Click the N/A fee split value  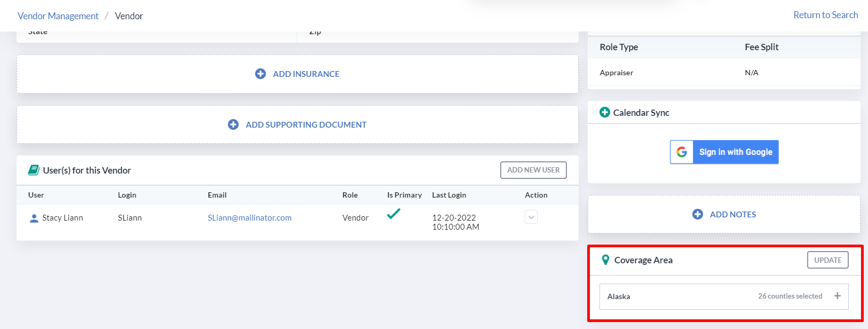[752, 73]
